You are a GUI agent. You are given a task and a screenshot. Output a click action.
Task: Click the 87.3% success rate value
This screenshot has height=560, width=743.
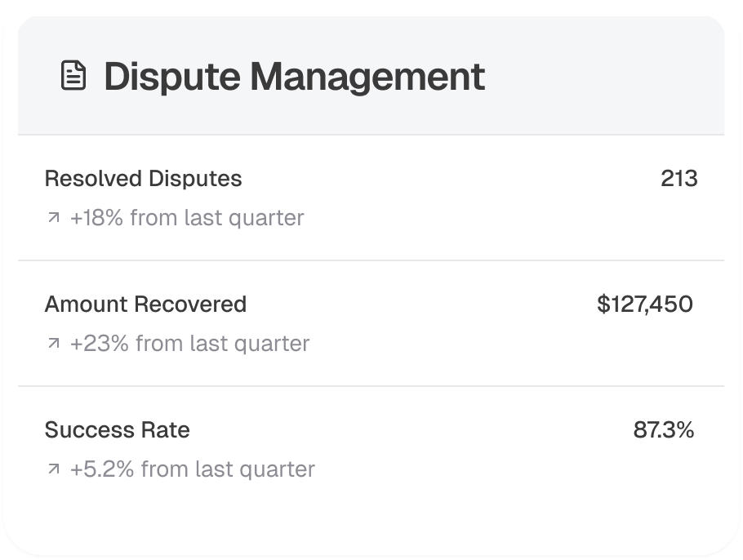[x=663, y=430]
